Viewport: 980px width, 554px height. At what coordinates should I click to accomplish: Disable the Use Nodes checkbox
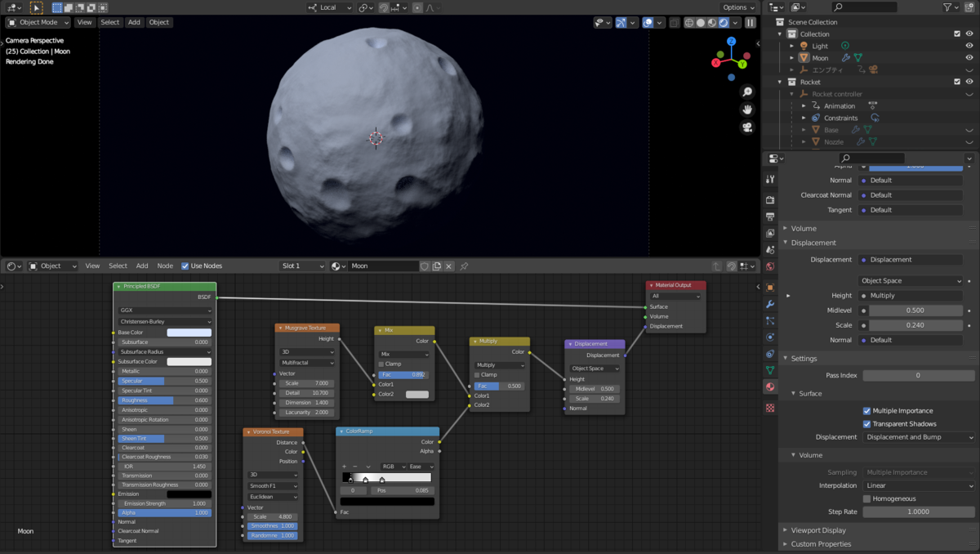[185, 266]
